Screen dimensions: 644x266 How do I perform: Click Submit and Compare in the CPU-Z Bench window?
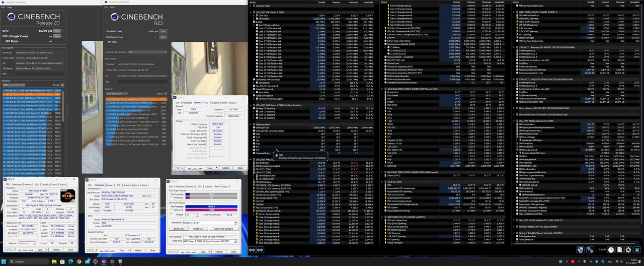(x=223, y=229)
